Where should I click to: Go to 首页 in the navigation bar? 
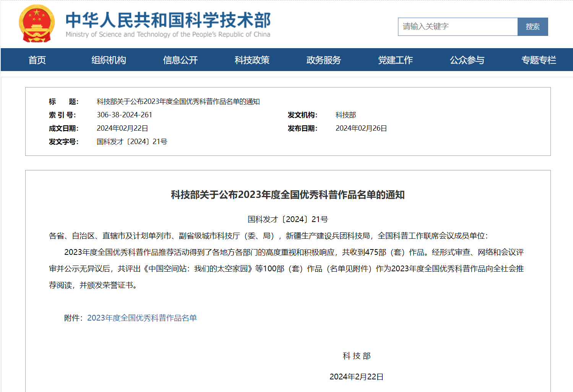(x=37, y=60)
